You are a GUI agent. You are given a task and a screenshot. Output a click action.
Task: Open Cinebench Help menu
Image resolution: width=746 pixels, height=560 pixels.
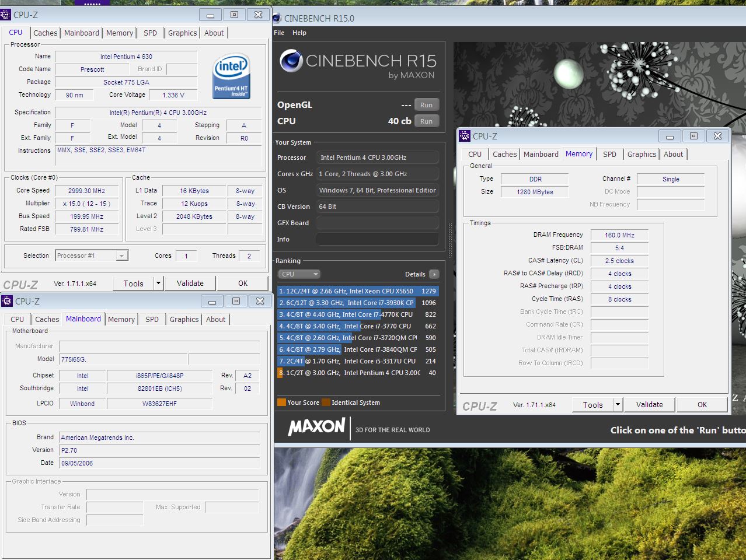click(299, 33)
